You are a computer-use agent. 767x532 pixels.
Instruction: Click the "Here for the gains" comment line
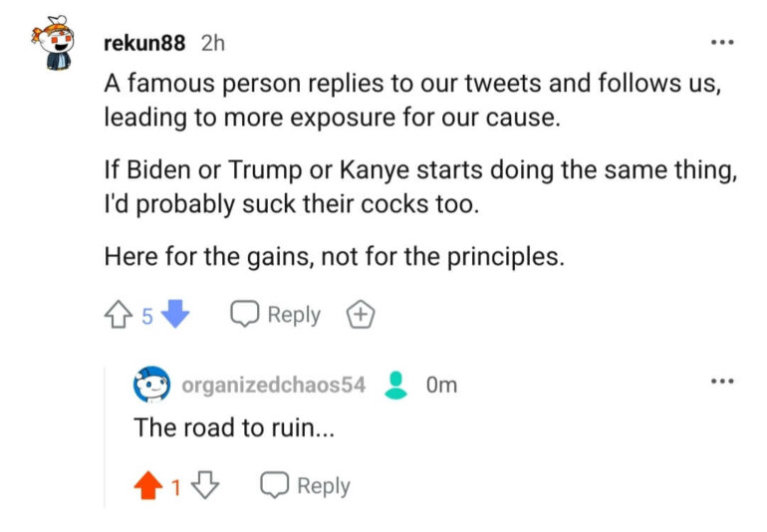tap(334, 257)
